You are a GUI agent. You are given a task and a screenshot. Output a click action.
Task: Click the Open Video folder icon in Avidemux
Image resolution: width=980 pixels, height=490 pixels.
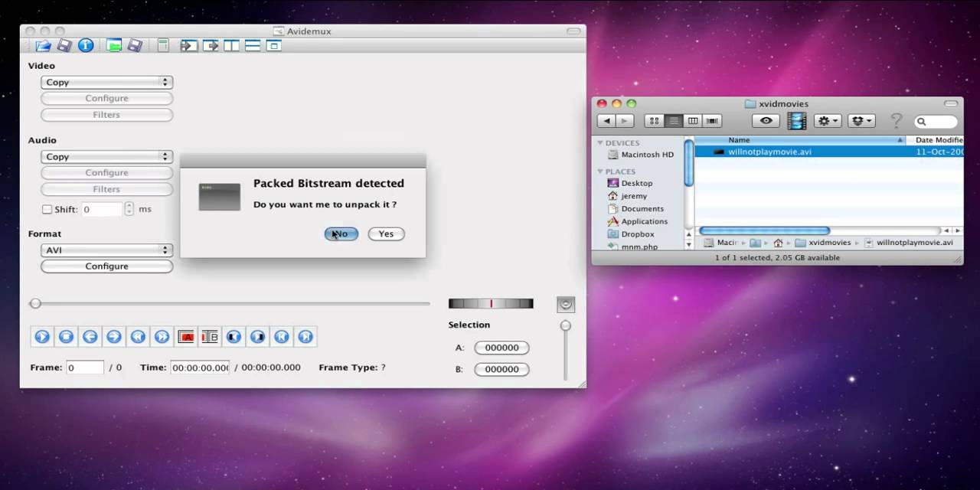pos(43,46)
